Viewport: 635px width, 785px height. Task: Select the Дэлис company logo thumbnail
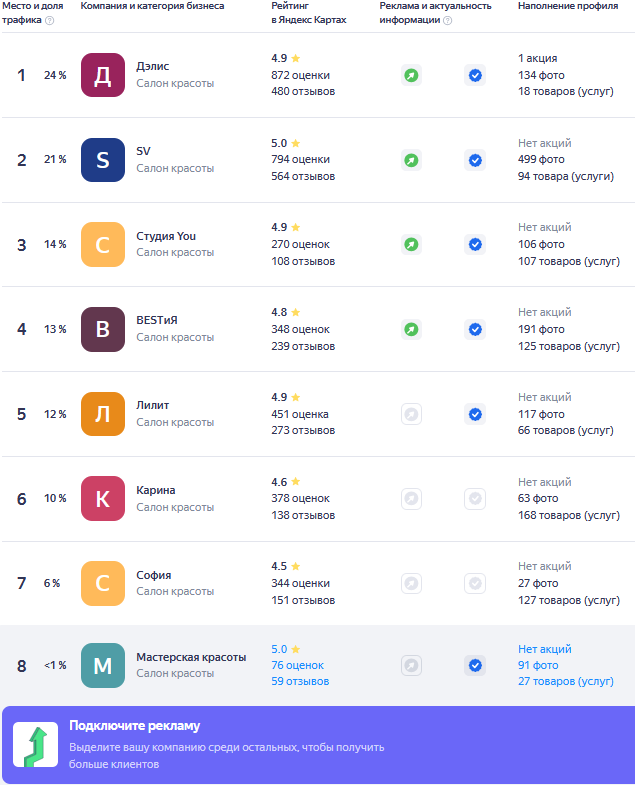(x=103, y=75)
